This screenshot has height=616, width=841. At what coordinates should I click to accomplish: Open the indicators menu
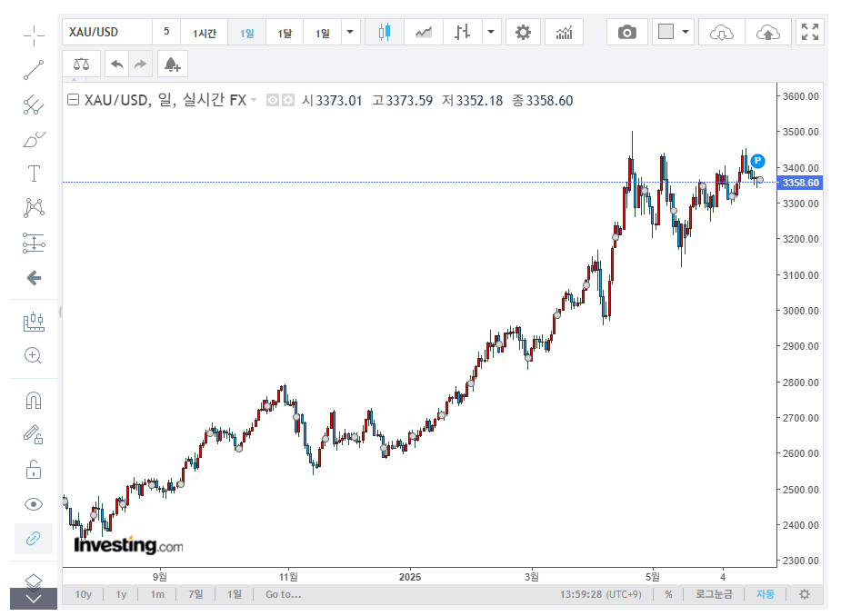(565, 32)
